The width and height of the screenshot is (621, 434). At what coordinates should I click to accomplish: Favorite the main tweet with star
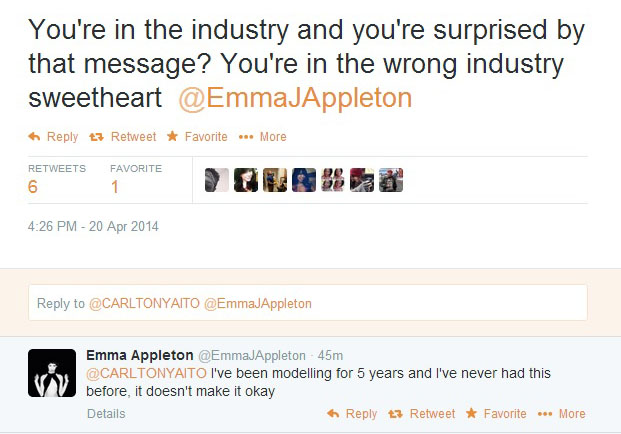click(197, 137)
